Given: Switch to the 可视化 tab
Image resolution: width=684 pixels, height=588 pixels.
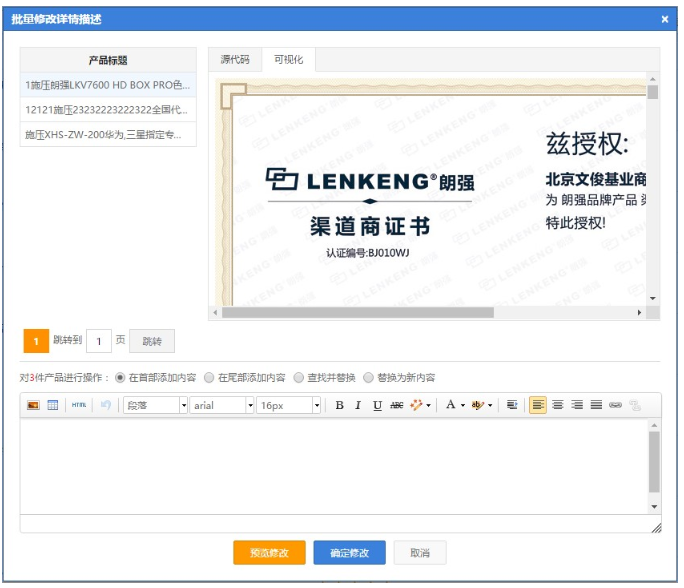Looking at the screenshot, I should pyautogui.click(x=288, y=60).
